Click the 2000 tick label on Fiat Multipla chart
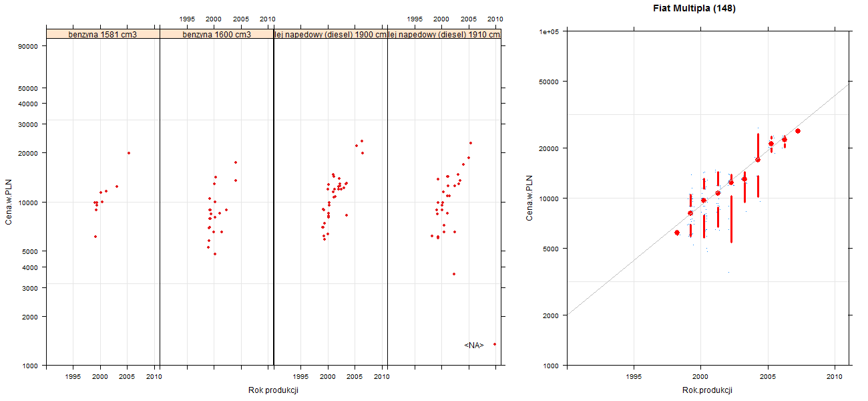The height and width of the screenshot is (401, 868). tap(552, 315)
